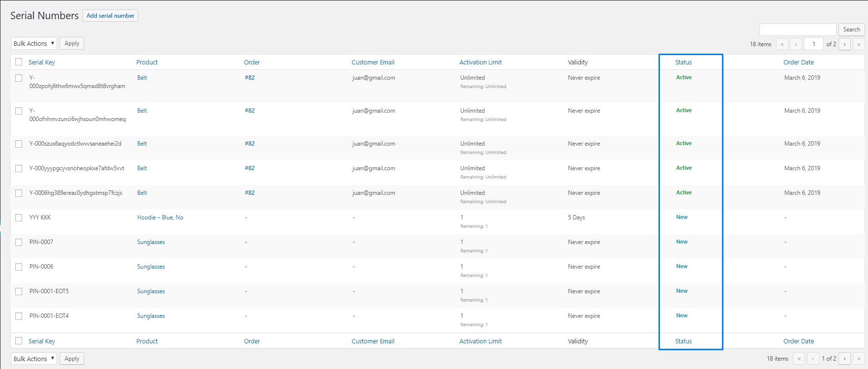Jump to last page in bottom pagination
Screen dimensions: 868x369
click(858, 359)
